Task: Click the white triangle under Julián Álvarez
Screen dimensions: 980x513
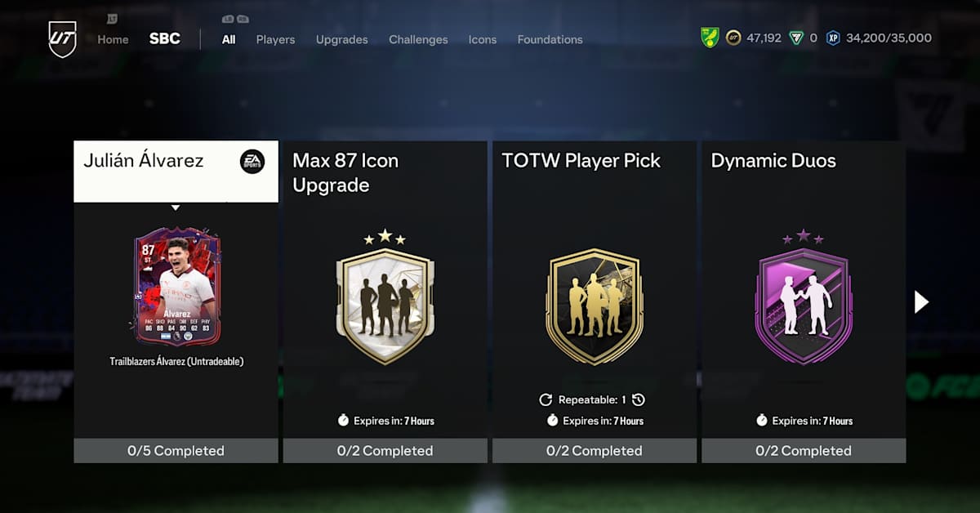Action: point(176,207)
